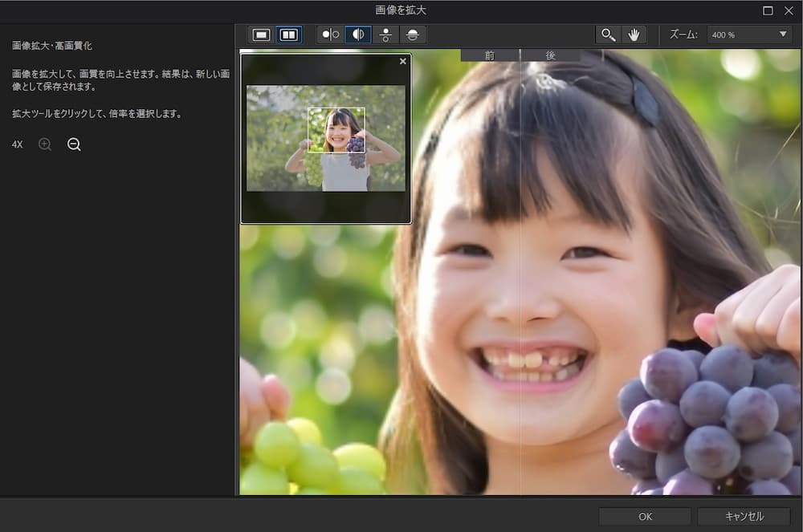
Task: Maximize the 画像を拡大 dialog window
Action: coord(768,10)
